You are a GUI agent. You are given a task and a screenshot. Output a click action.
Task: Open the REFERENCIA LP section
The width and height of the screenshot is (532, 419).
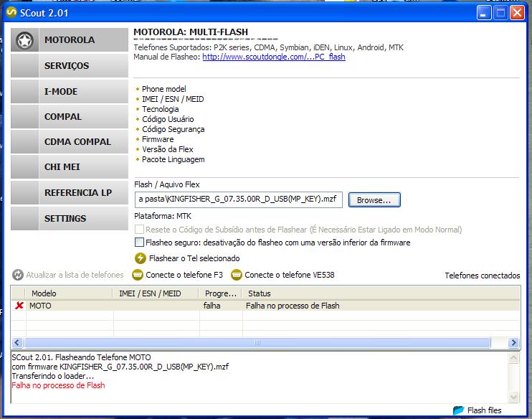[x=70, y=192]
